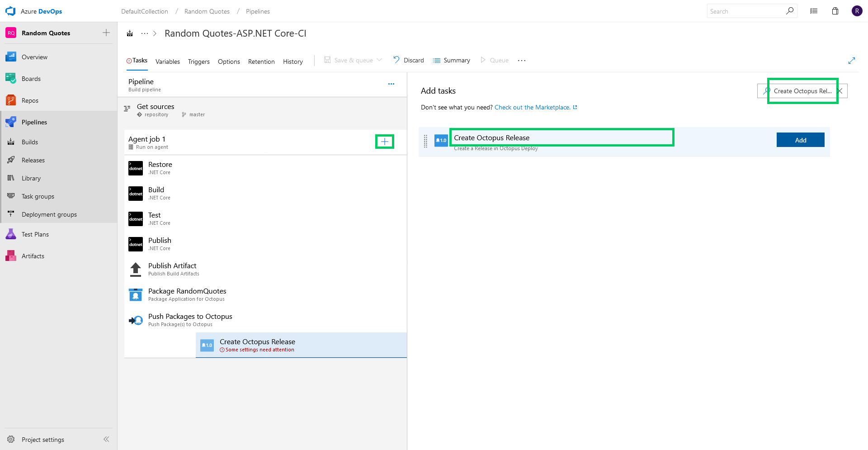Select the Build .NET Core task

click(265, 193)
